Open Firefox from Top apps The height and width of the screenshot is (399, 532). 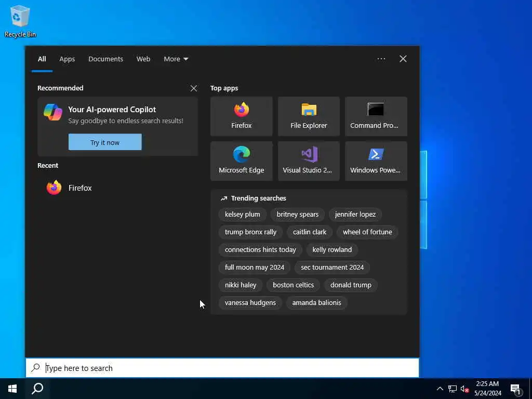(x=241, y=116)
